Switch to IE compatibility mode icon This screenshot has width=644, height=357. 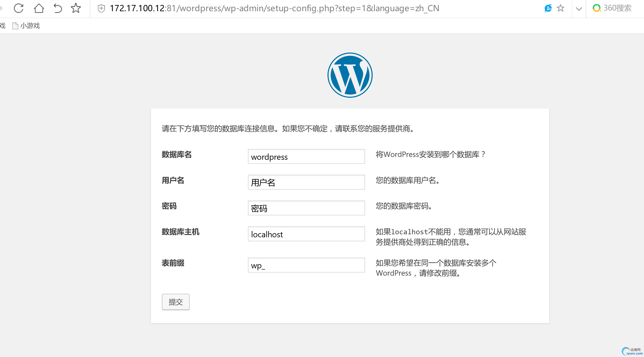click(x=548, y=8)
